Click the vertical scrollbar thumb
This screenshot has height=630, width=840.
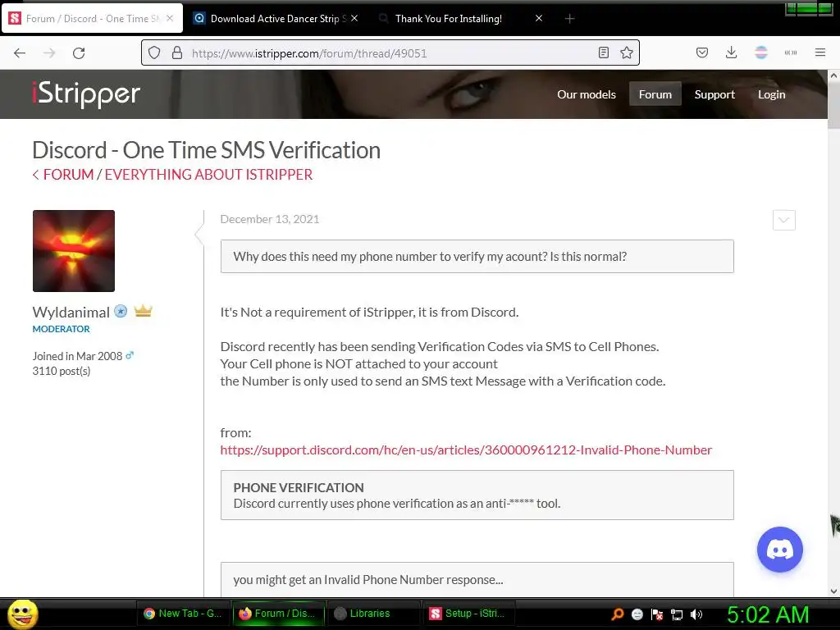833,105
